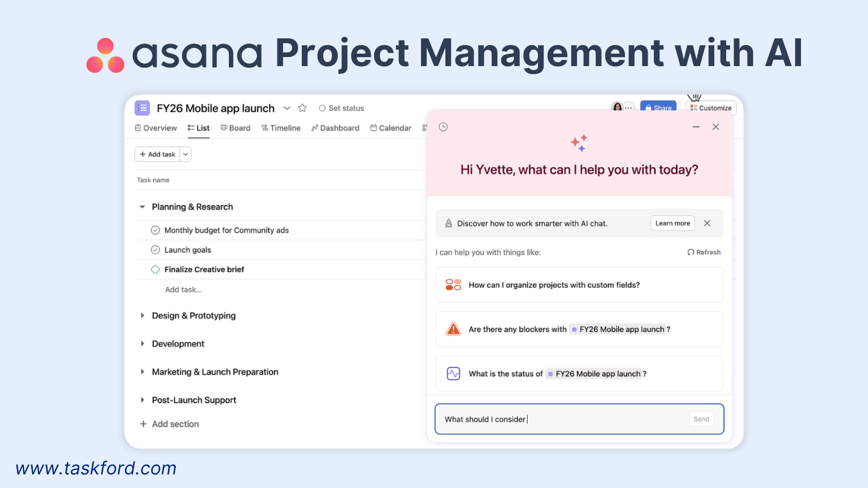
Task: Click the star to favorite the project
Action: pos(302,108)
